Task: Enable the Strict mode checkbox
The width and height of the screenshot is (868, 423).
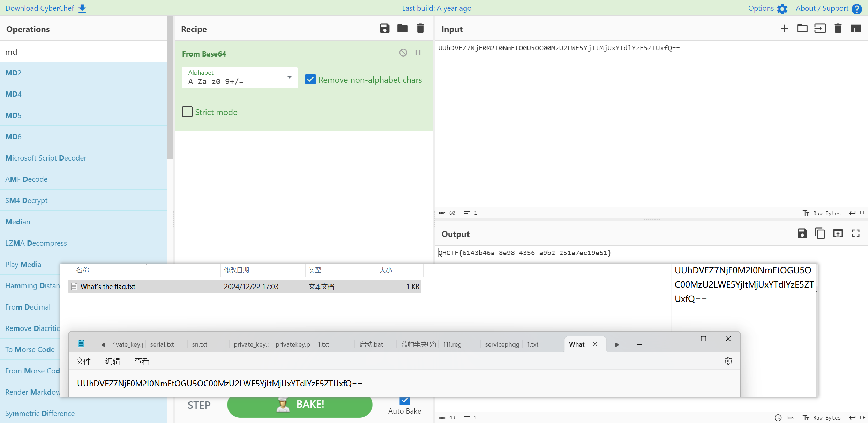Action: 187,112
